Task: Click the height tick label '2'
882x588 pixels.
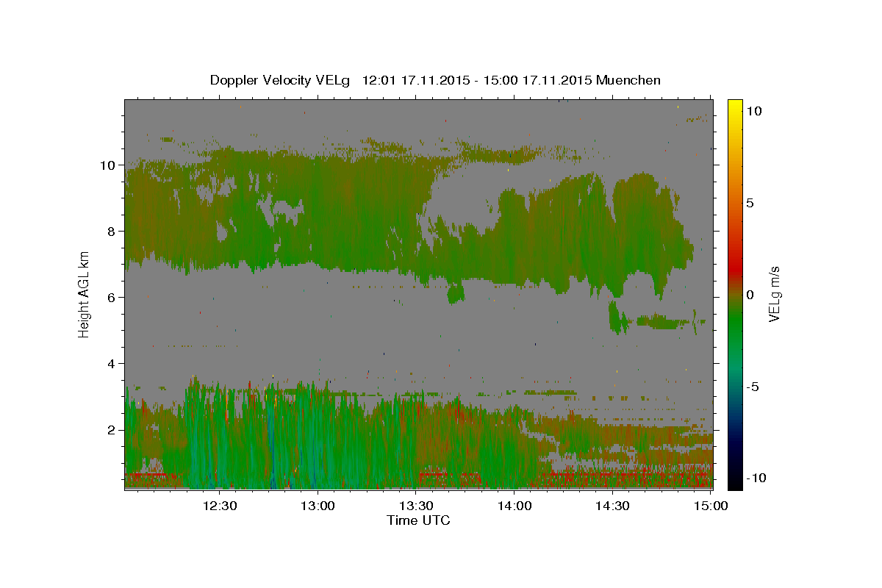Action: pyautogui.click(x=111, y=430)
